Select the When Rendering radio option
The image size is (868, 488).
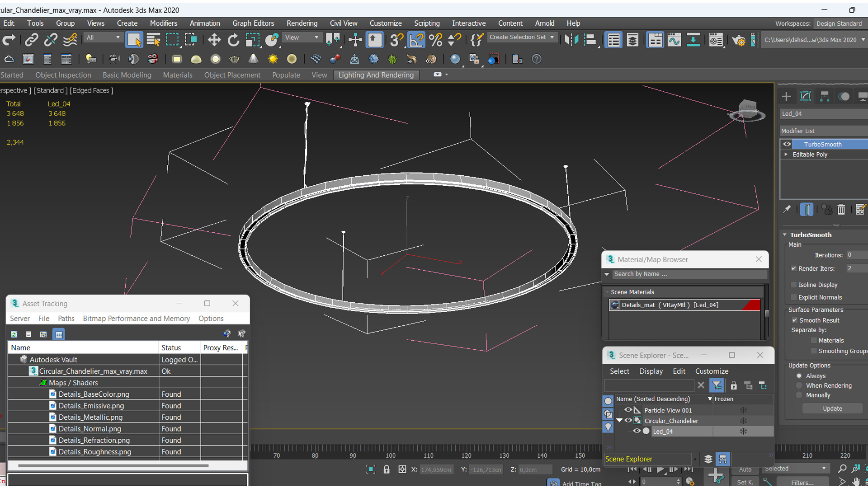click(799, 385)
